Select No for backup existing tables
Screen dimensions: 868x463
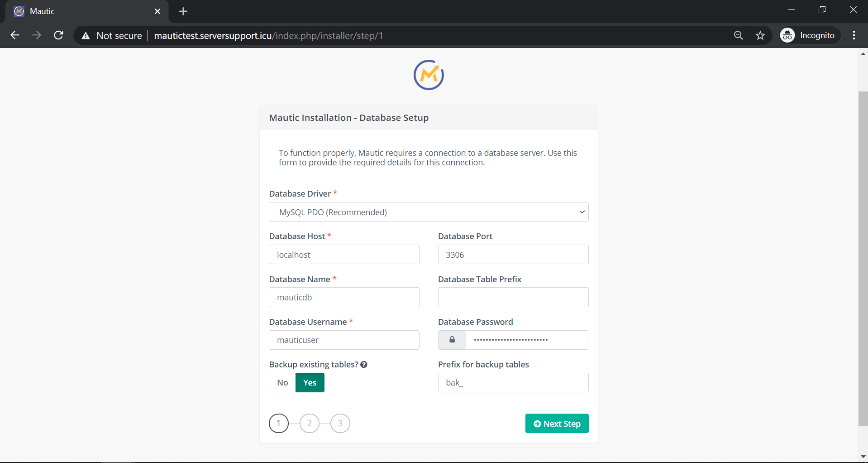[x=282, y=383]
